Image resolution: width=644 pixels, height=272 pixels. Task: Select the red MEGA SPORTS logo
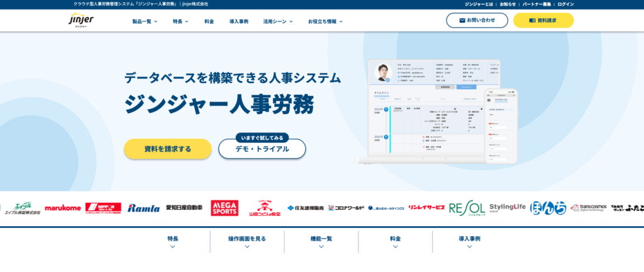(x=225, y=208)
